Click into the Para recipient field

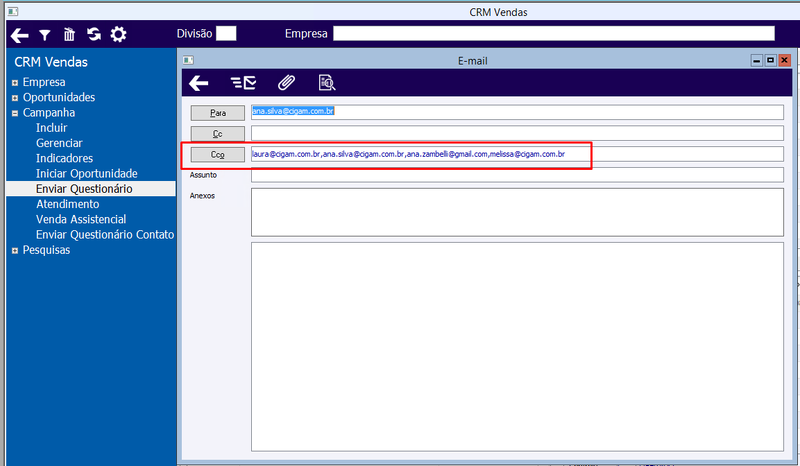coord(517,112)
